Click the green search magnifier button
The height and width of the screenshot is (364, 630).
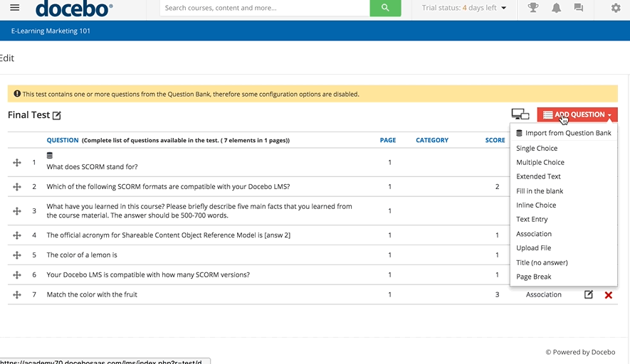click(x=385, y=8)
